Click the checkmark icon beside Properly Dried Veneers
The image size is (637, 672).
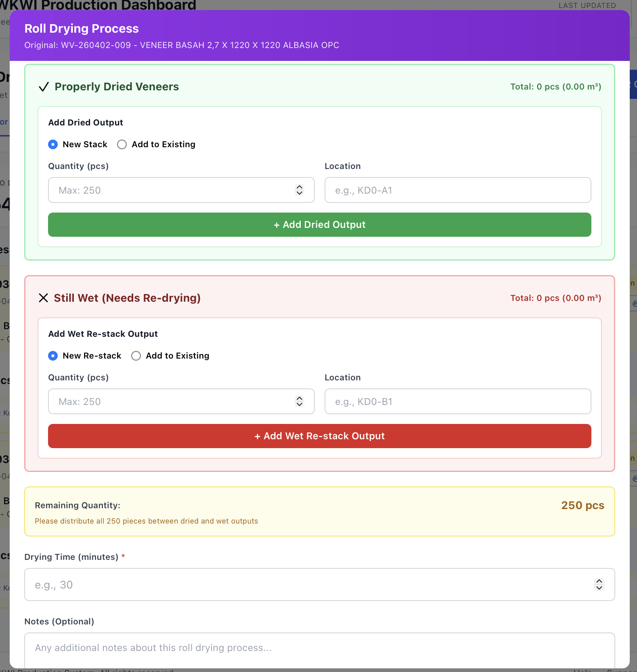coord(44,87)
